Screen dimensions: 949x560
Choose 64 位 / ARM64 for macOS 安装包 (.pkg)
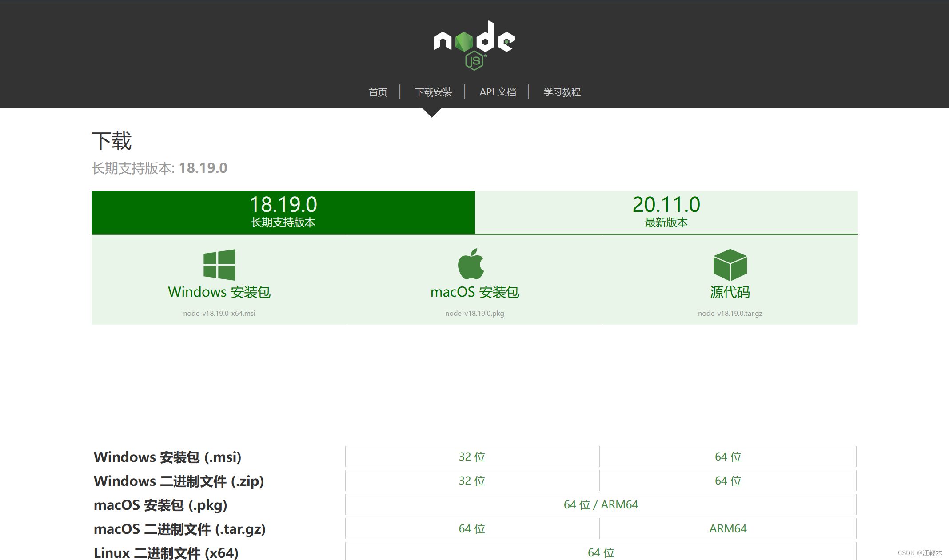tap(601, 504)
